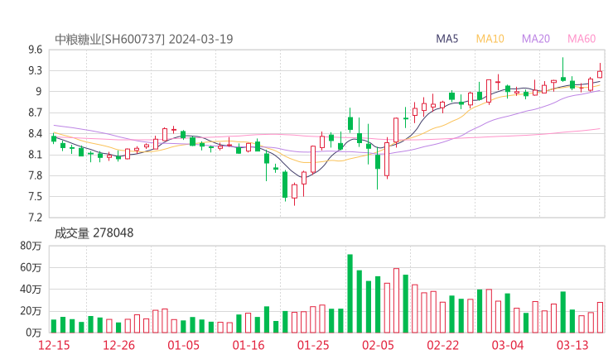Image resolution: width=613 pixels, height=364 pixels.
Task: Click the 成交量 278048 volume label
Action: [94, 233]
